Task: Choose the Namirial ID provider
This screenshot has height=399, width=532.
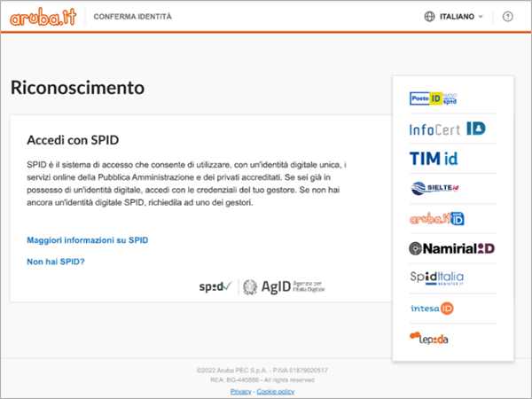Action: click(451, 248)
